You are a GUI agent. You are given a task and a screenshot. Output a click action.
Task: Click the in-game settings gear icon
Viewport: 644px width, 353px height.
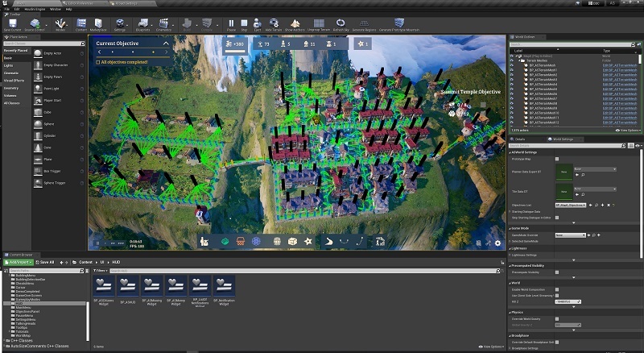(497, 243)
